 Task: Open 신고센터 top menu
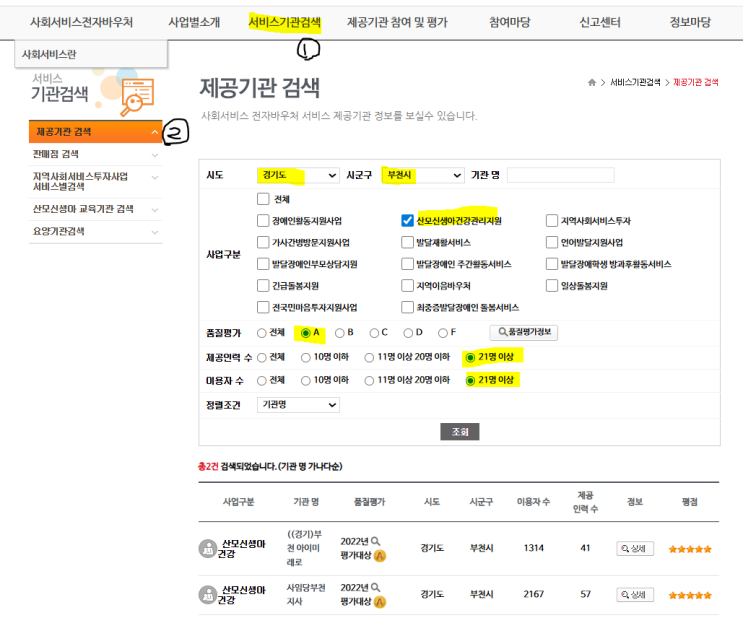click(x=600, y=22)
